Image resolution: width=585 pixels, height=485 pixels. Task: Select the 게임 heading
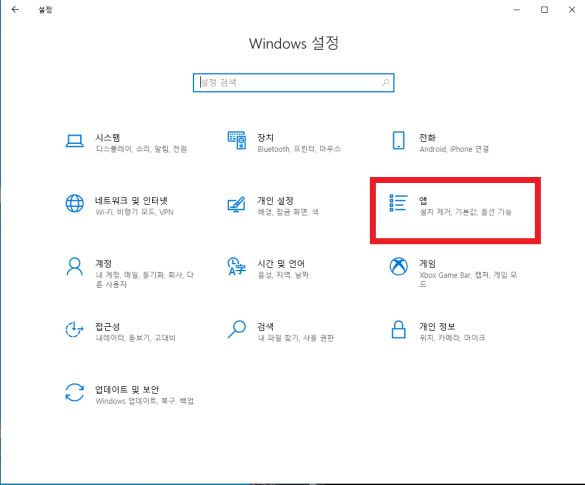[x=427, y=263]
